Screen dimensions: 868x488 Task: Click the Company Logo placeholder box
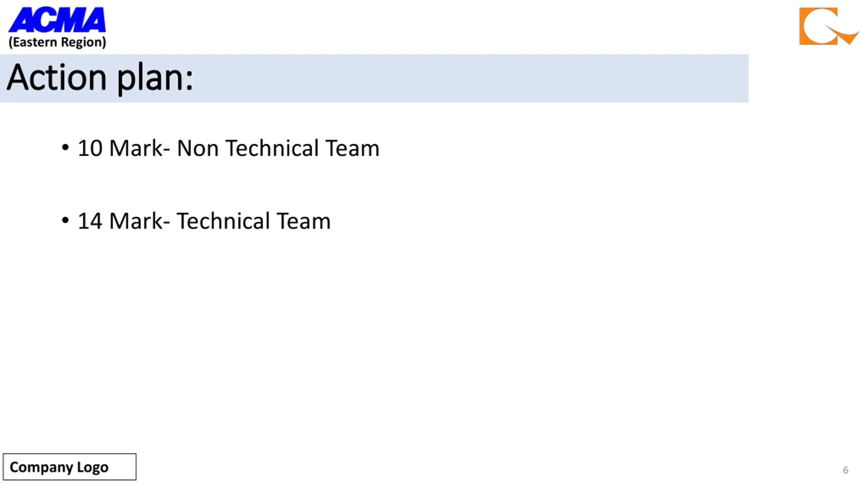(70, 467)
